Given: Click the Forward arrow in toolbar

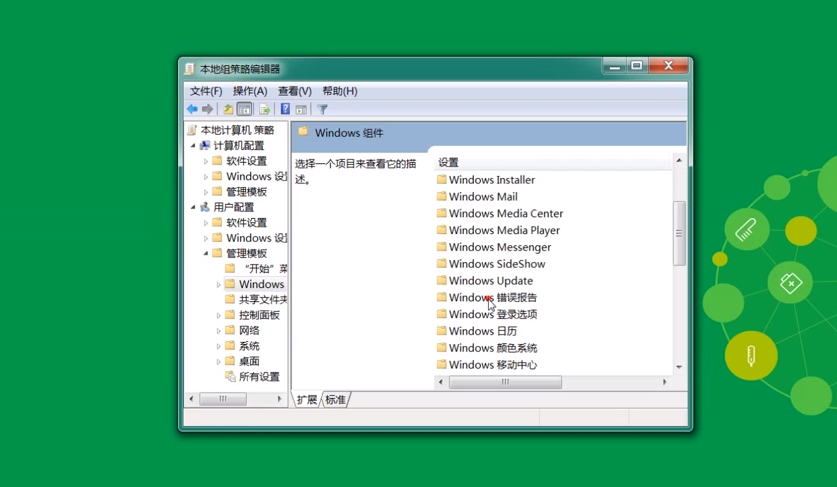Looking at the screenshot, I should (207, 109).
